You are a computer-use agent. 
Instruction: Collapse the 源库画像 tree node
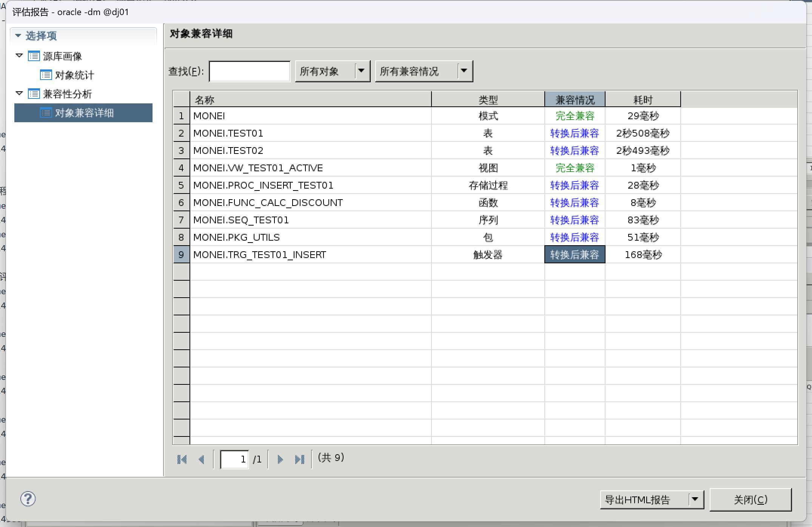click(x=19, y=56)
